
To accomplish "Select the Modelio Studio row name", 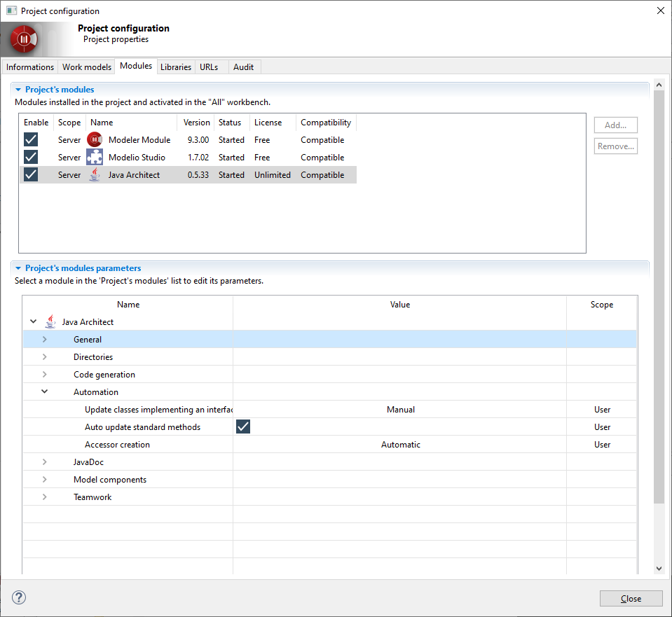I will coord(137,158).
